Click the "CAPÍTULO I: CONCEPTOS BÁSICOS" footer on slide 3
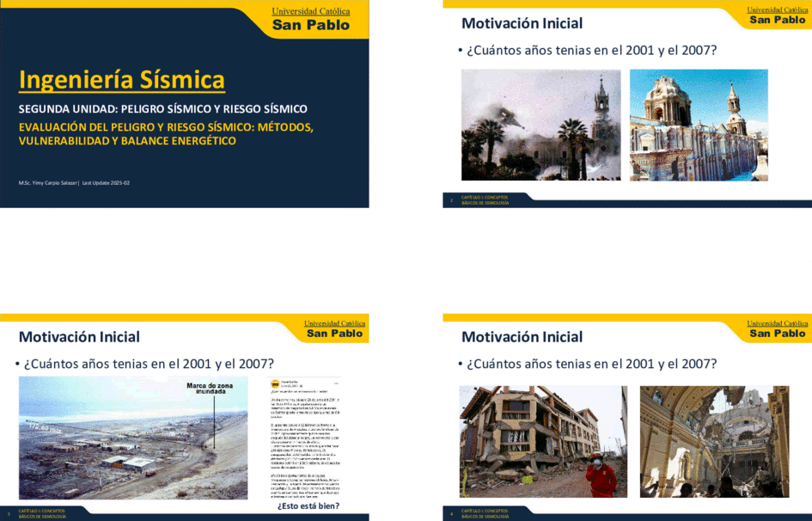The width and height of the screenshot is (812, 521). point(42,513)
